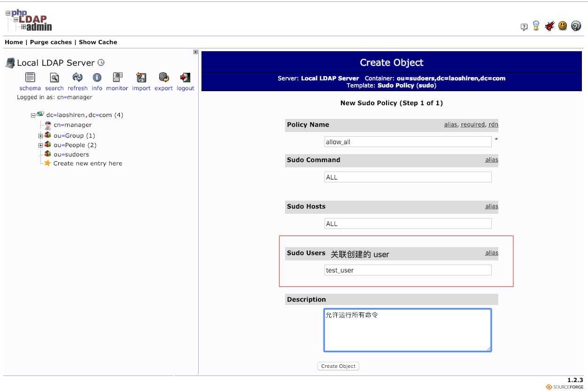
Task: Click the alias link in Sudo Command row
Action: coord(491,160)
